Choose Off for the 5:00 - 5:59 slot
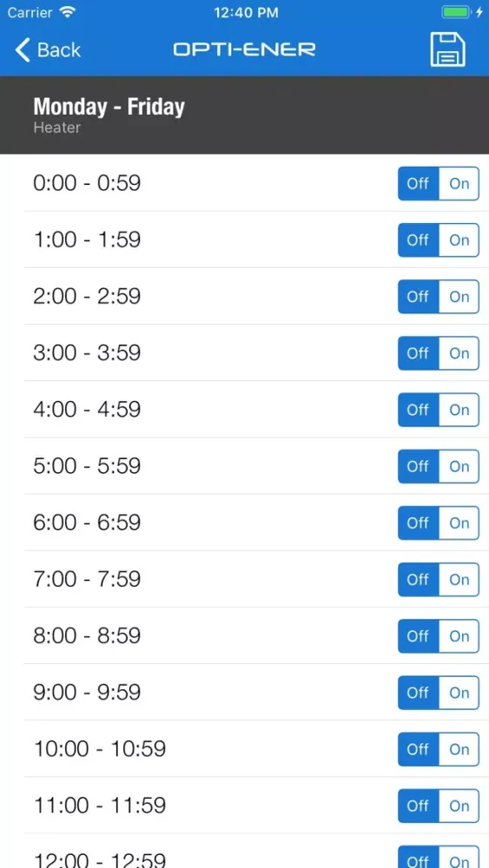489x868 pixels. coord(418,466)
